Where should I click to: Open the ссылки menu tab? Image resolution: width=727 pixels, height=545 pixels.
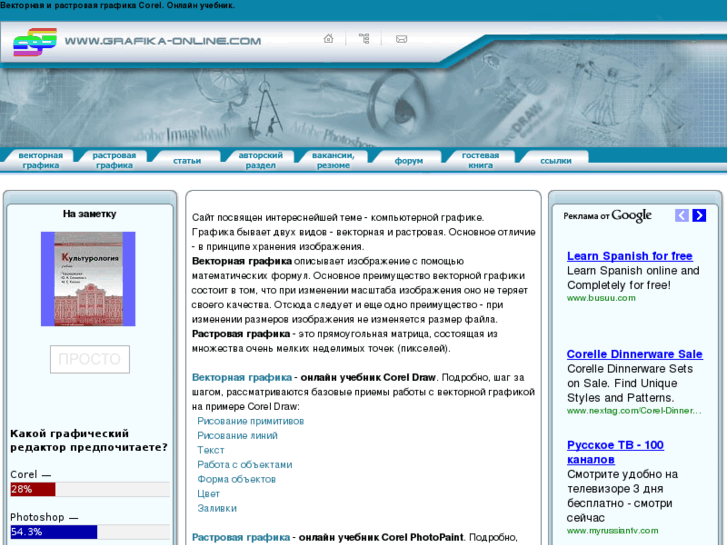[555, 161]
